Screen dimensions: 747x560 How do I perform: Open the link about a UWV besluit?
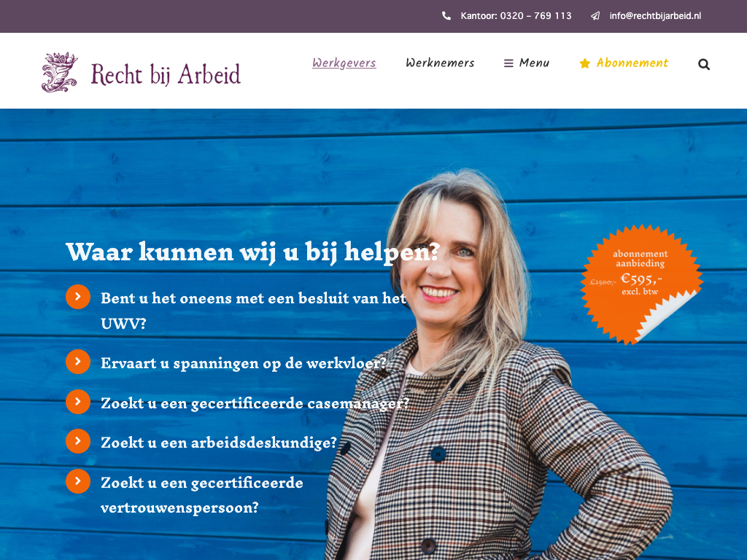tap(253, 311)
